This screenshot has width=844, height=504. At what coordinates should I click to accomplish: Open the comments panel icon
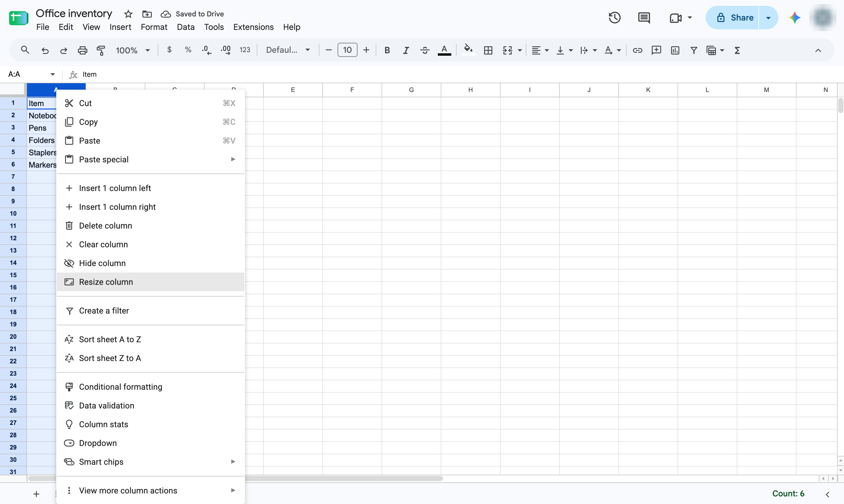[x=644, y=18]
